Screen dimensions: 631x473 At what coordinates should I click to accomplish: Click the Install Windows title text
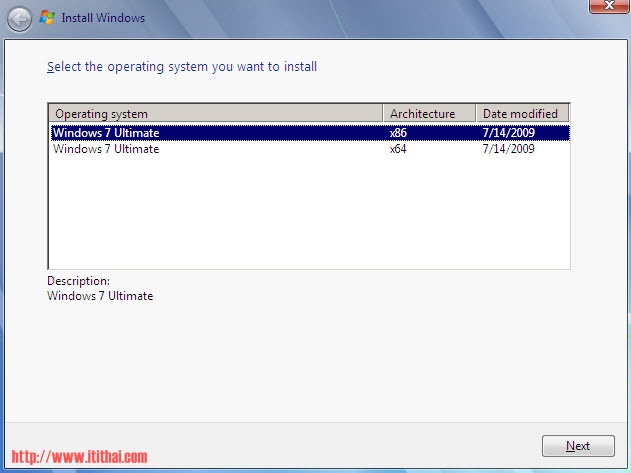coord(103,18)
